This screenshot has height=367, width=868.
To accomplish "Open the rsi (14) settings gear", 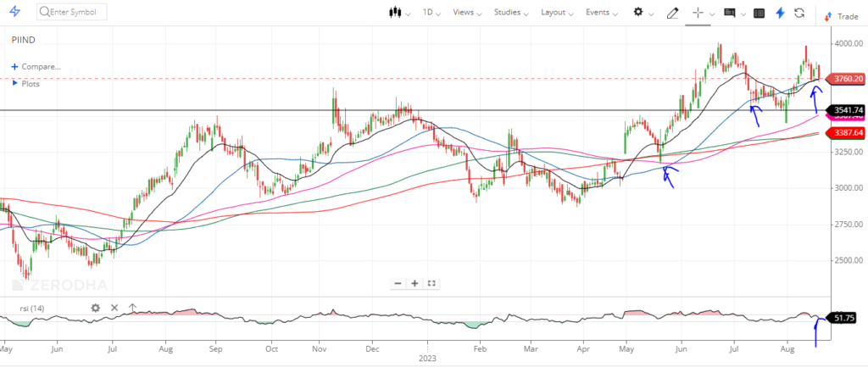I will [x=95, y=308].
